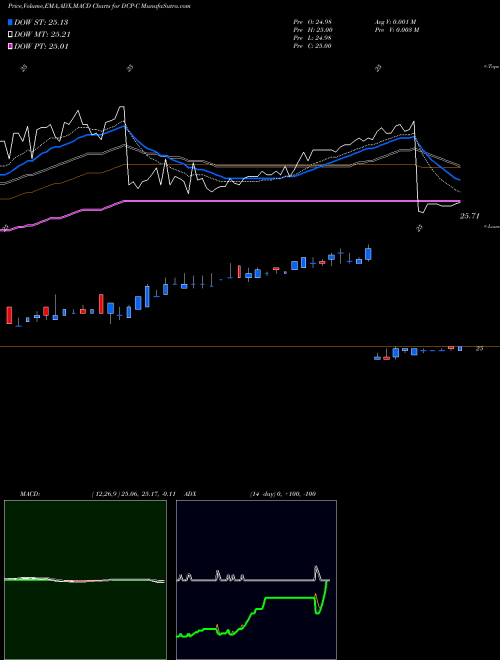500x660 pixels.
Task: Click the white DOW MT legend swatch
Action: [10, 35]
